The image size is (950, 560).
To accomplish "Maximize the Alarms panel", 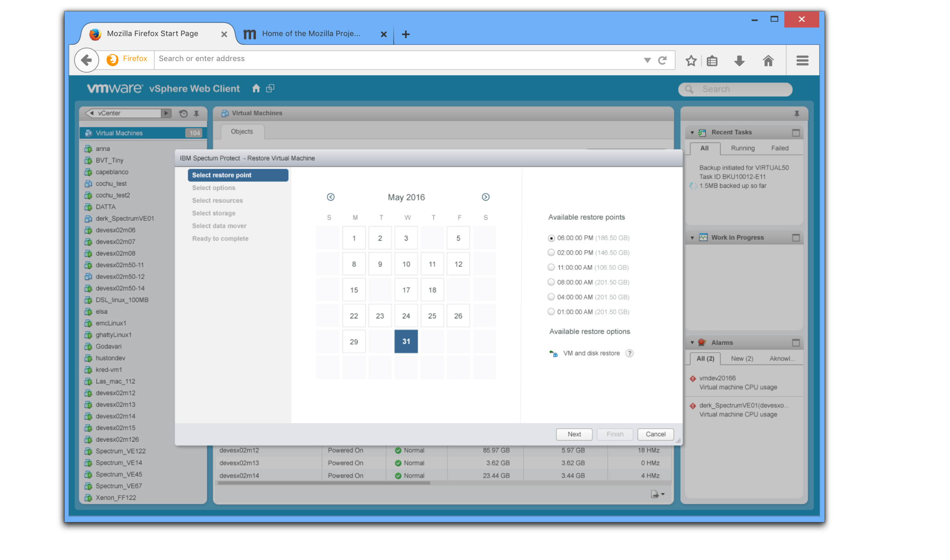I will (x=796, y=343).
